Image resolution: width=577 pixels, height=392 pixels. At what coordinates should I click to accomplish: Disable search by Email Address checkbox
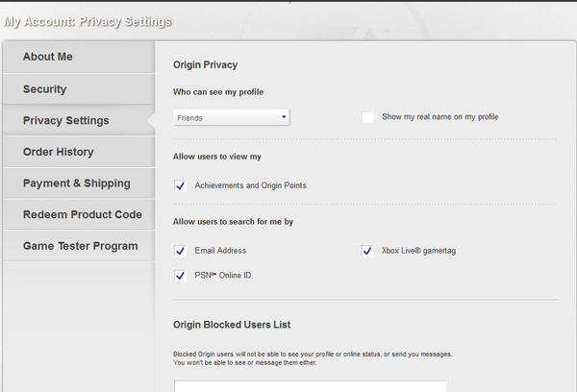pyautogui.click(x=180, y=251)
